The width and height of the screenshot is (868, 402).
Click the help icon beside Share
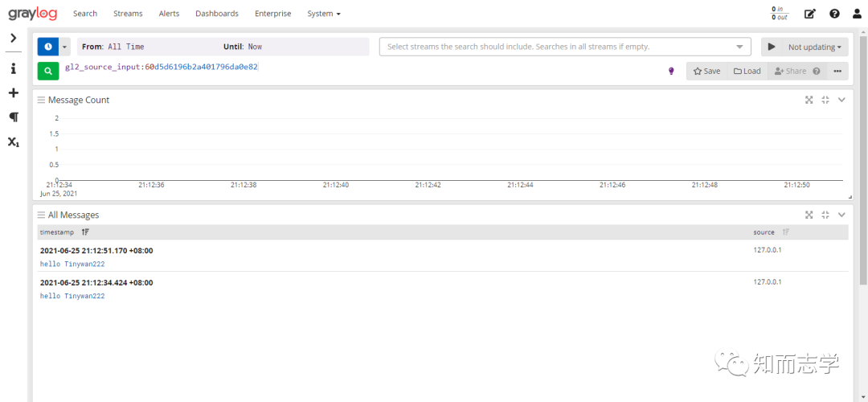pos(817,72)
